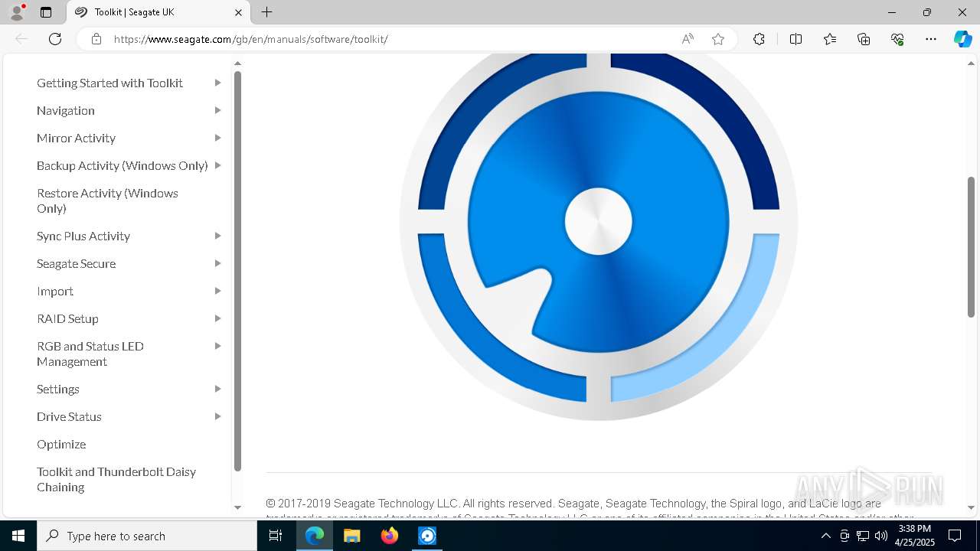
Task: Open Mirror Activity section
Action: [76, 138]
